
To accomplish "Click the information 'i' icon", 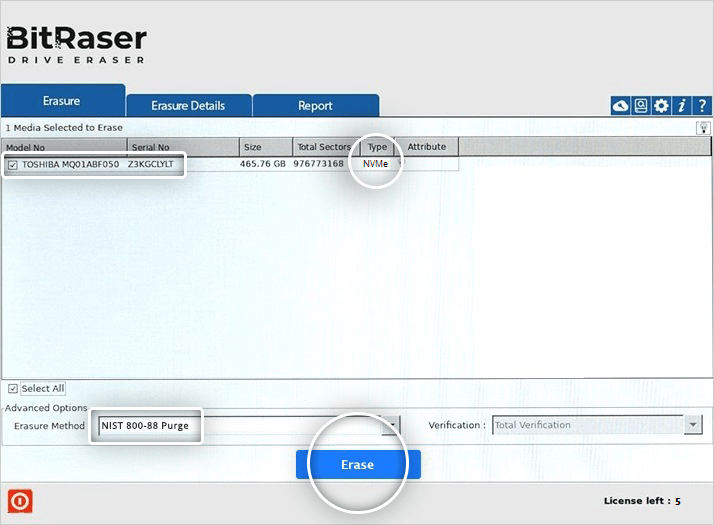I will (x=682, y=106).
